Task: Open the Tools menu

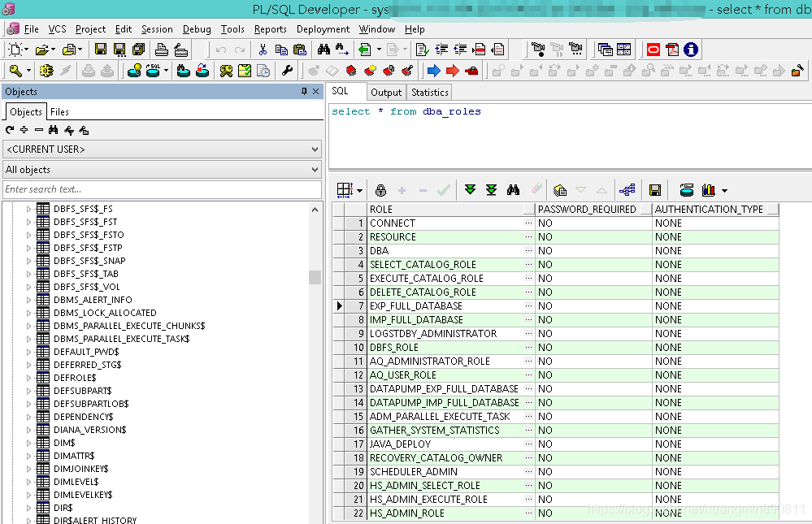Action: point(232,29)
